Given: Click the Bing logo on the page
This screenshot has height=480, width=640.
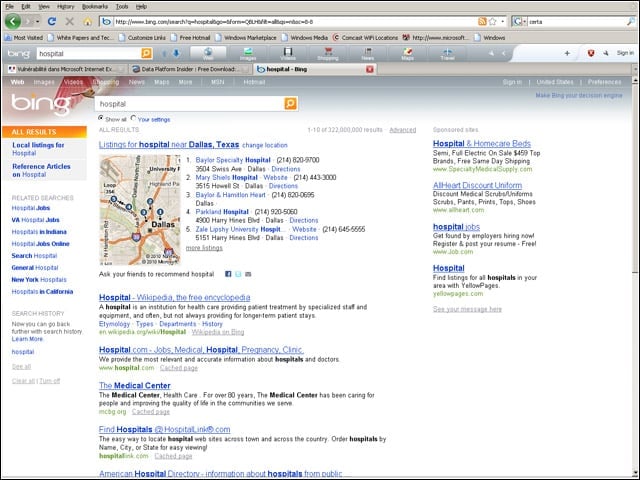Looking at the screenshot, I should [40, 102].
